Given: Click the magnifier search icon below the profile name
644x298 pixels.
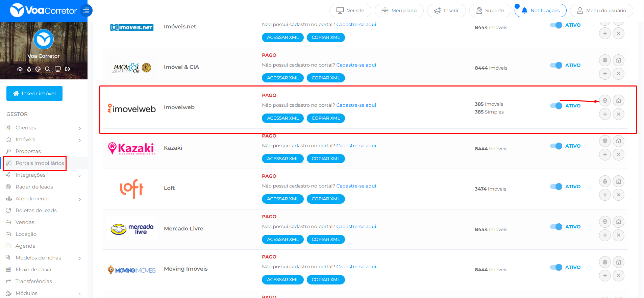Looking at the screenshot, I should click(48, 69).
